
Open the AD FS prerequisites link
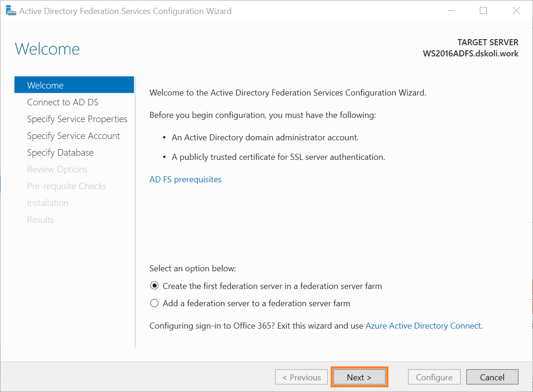tap(185, 179)
